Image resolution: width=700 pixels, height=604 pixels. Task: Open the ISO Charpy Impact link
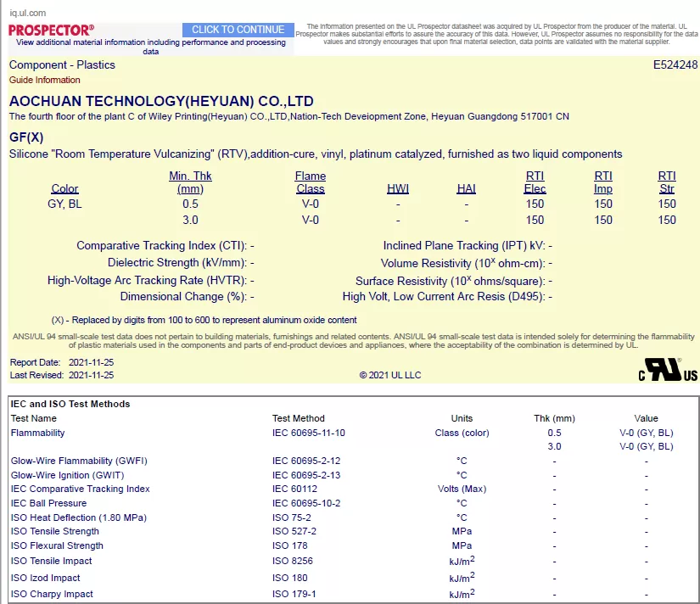pos(52,594)
